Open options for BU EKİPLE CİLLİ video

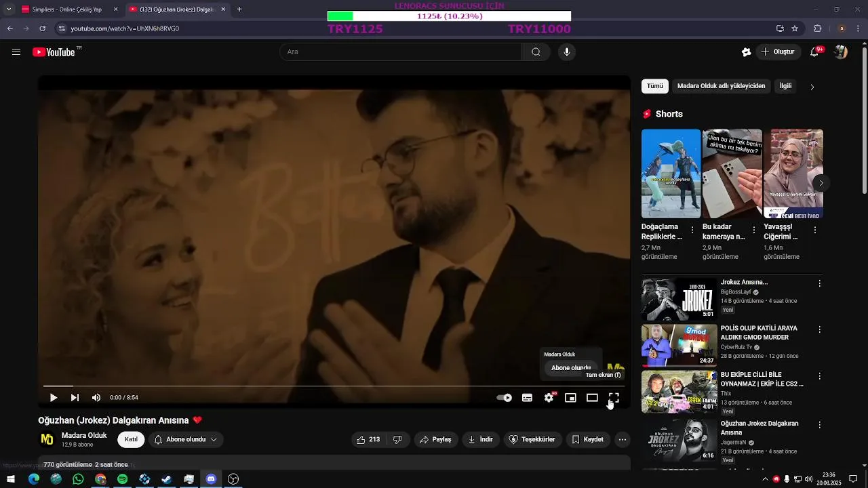click(819, 376)
